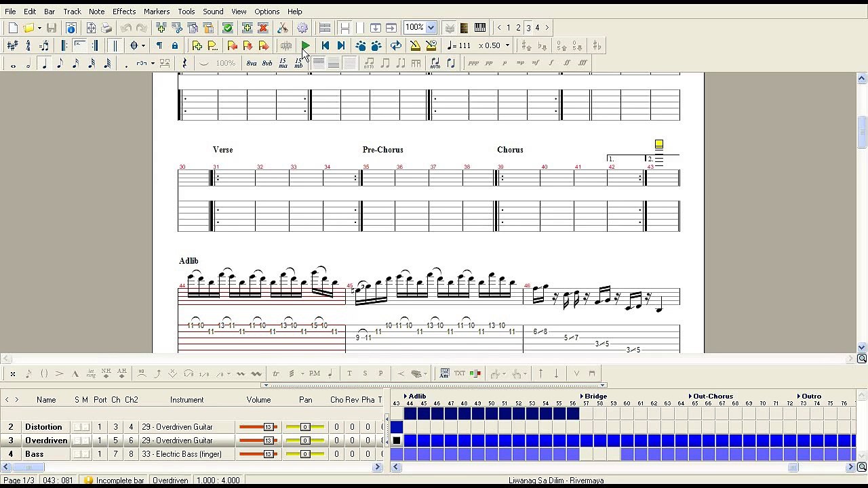Open the yellow folder Open file icon
This screenshot has width=868, height=488.
coord(28,28)
